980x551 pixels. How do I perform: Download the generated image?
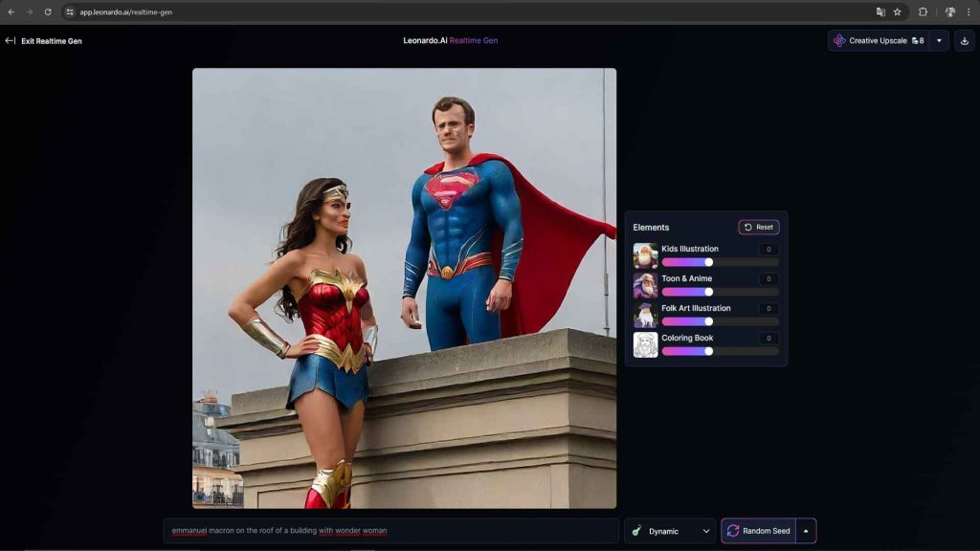point(965,40)
